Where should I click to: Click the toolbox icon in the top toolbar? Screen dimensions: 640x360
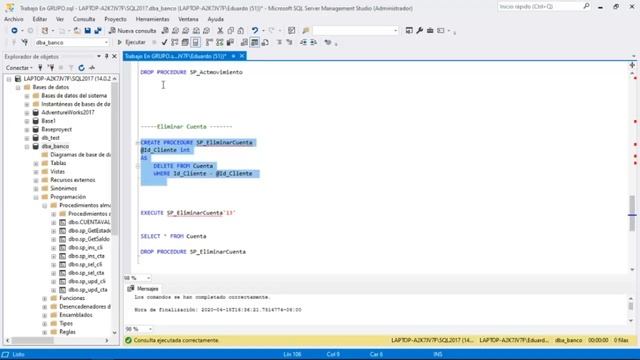point(430,31)
